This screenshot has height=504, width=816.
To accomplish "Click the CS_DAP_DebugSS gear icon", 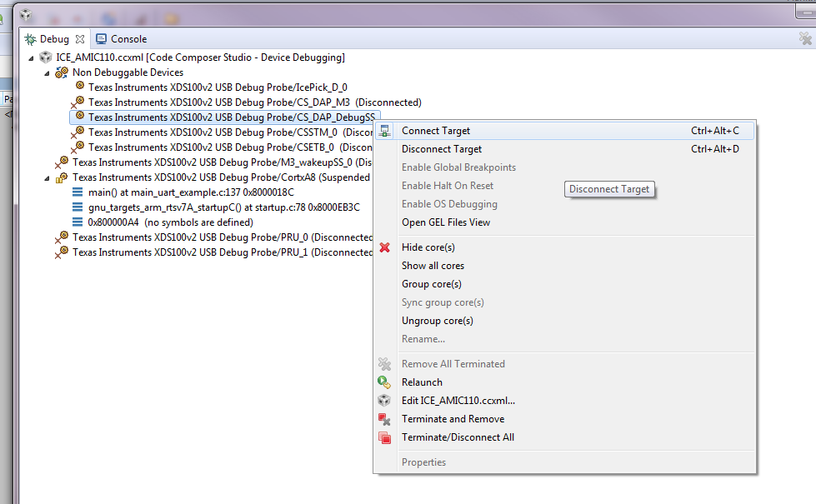I will click(80, 116).
